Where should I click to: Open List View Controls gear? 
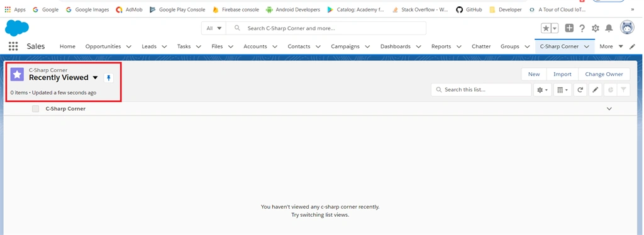(542, 89)
